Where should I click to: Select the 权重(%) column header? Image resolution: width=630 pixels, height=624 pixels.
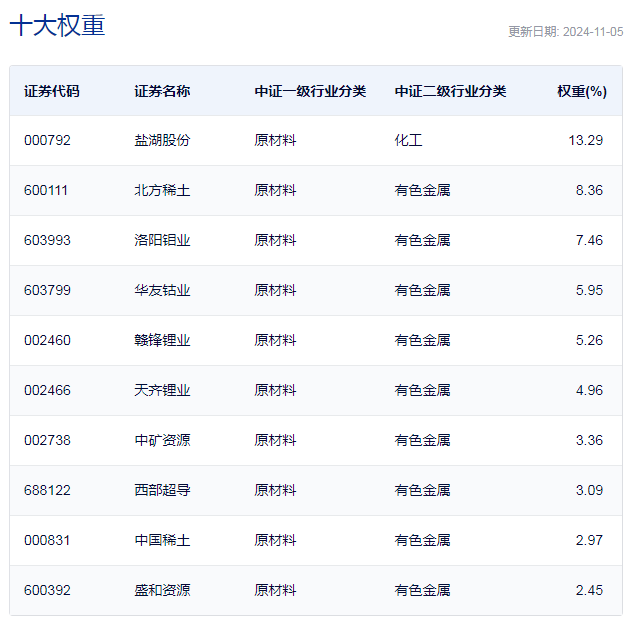582,91
